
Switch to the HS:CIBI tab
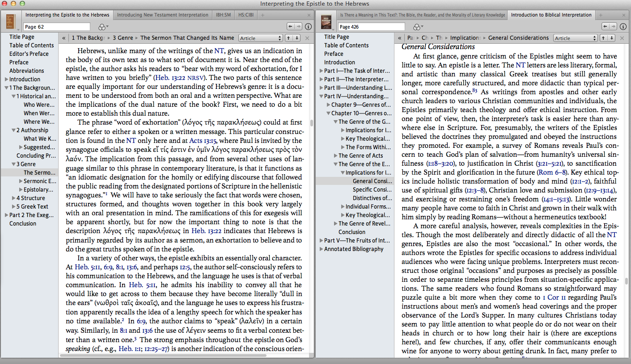[247, 15]
